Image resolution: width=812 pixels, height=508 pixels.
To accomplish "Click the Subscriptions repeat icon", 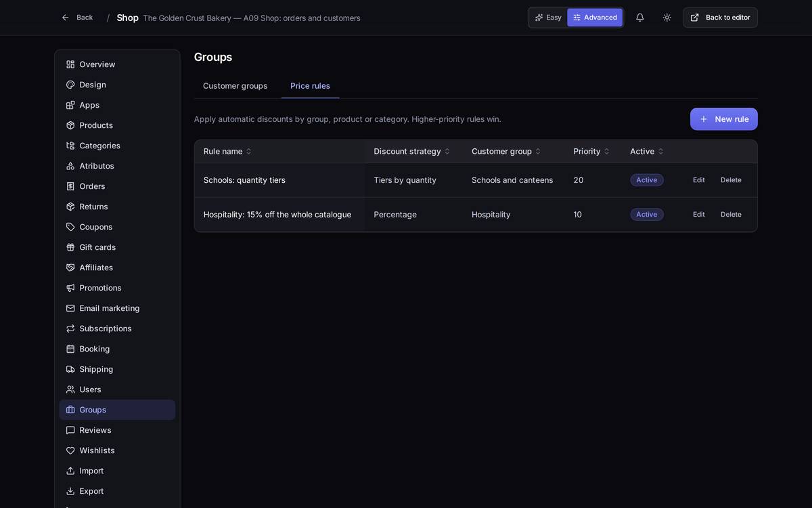I will click(70, 329).
